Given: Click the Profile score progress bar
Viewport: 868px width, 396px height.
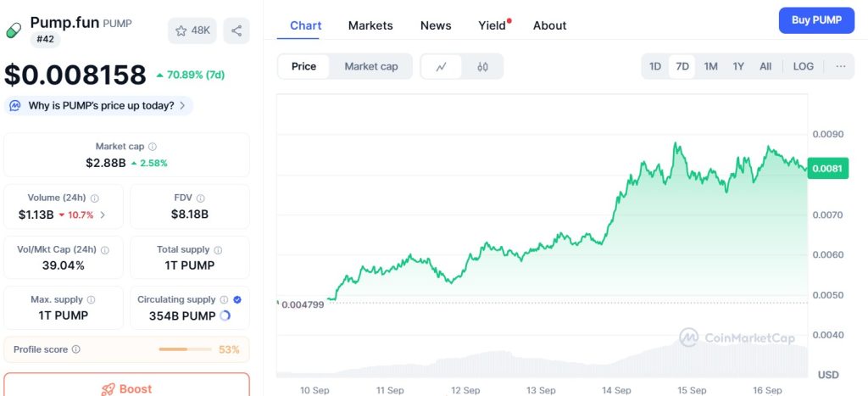Looking at the screenshot, I should (185, 349).
